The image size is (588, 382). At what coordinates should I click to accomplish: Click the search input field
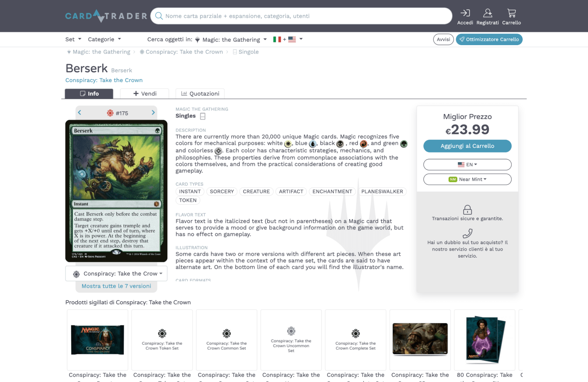point(301,16)
